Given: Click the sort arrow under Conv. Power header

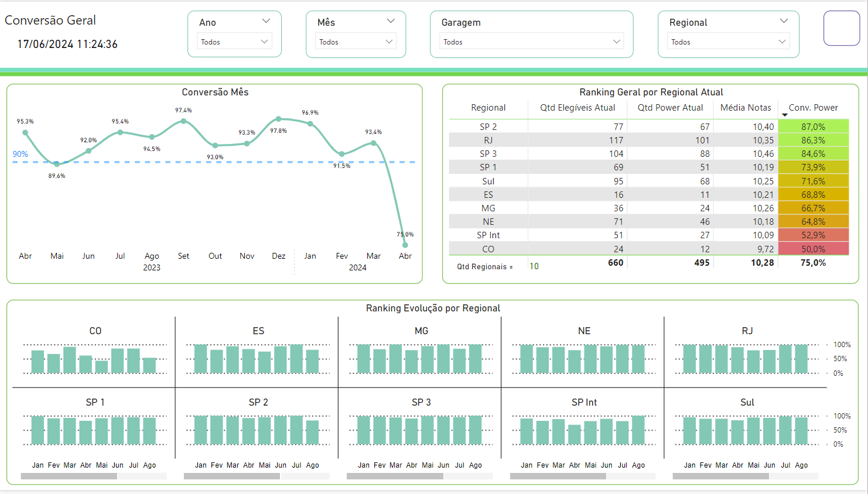Looking at the screenshot, I should [785, 115].
